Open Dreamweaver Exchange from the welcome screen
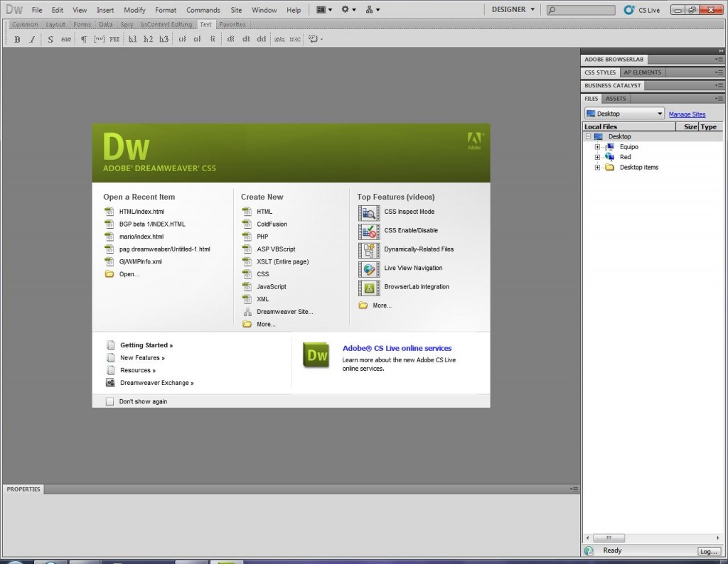Viewport: 728px width, 564px height. click(155, 382)
